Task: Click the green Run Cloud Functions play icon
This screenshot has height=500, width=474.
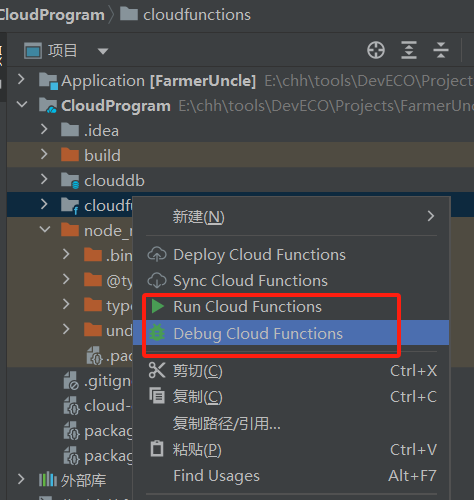Action: [157, 306]
